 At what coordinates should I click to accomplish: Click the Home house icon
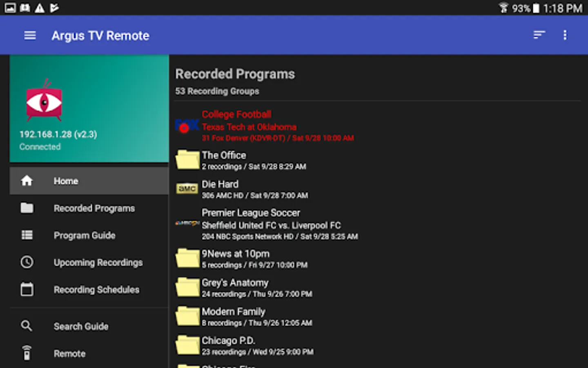coord(27,180)
